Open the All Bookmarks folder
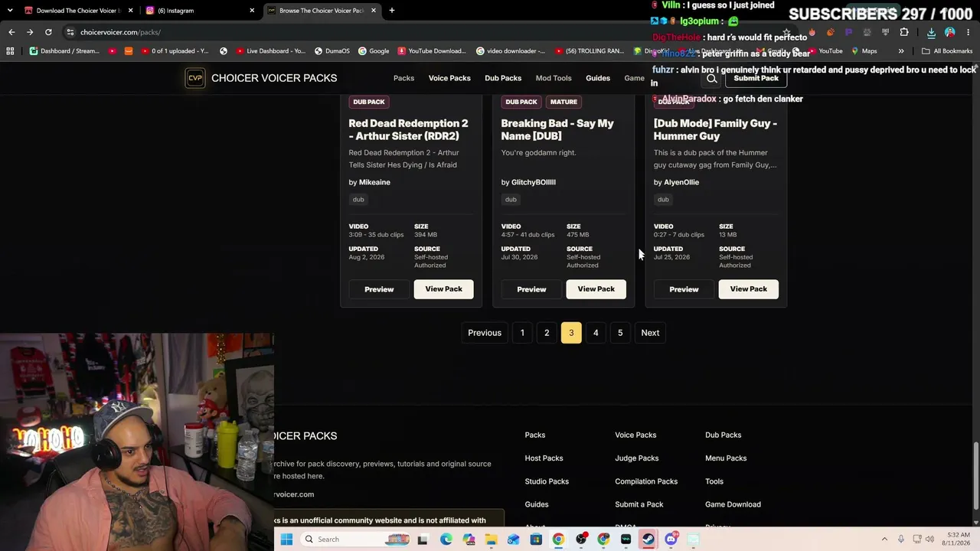 (x=947, y=51)
